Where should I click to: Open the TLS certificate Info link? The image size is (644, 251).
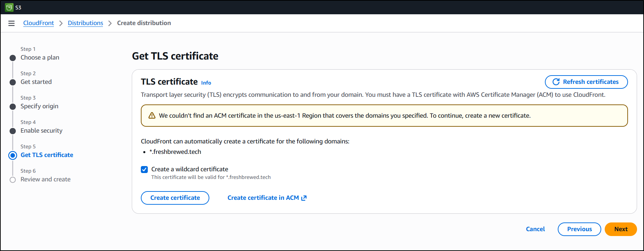[206, 83]
